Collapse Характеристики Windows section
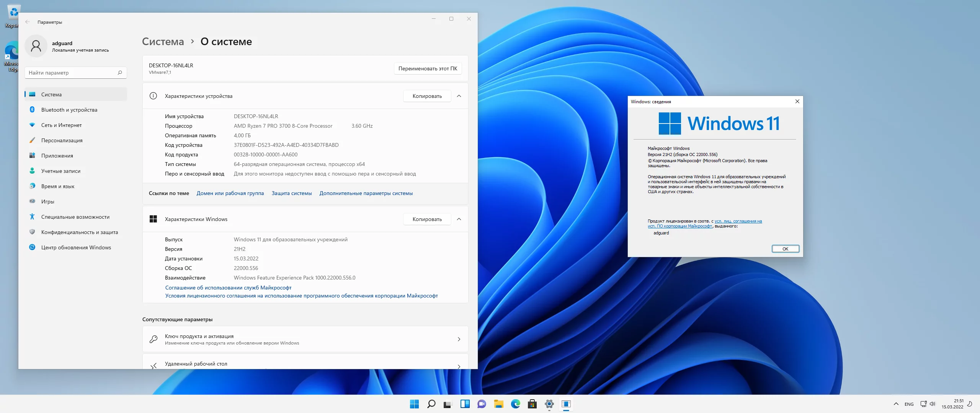 459,219
